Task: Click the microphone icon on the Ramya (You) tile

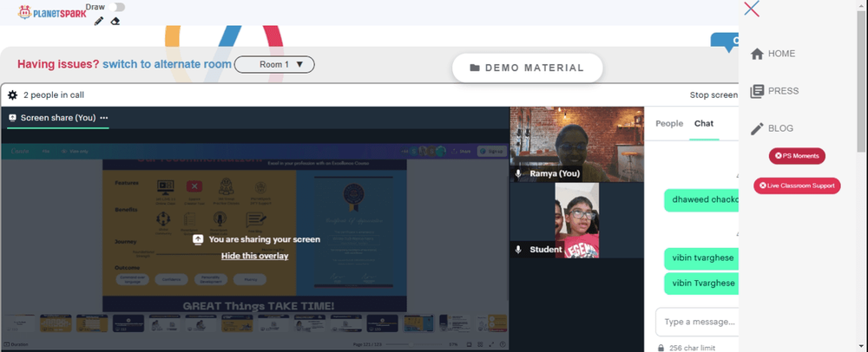Action: click(x=518, y=173)
